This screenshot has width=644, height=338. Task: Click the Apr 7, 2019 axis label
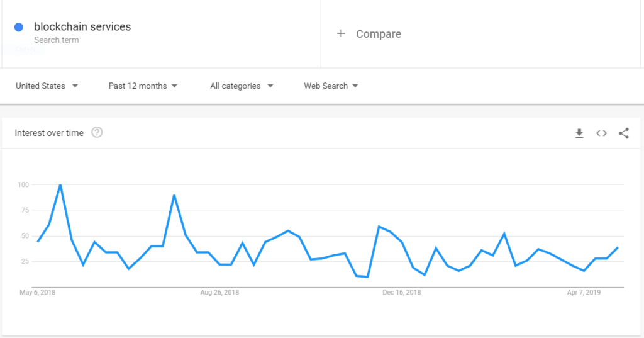pos(584,292)
